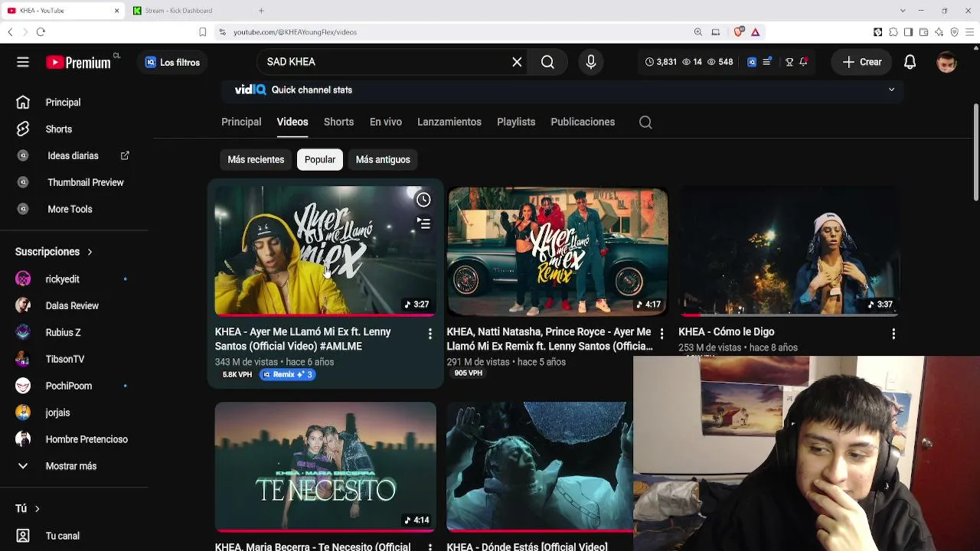The image size is (980, 551).
Task: Clear the SAD KHEA search text
Action: click(x=517, y=62)
